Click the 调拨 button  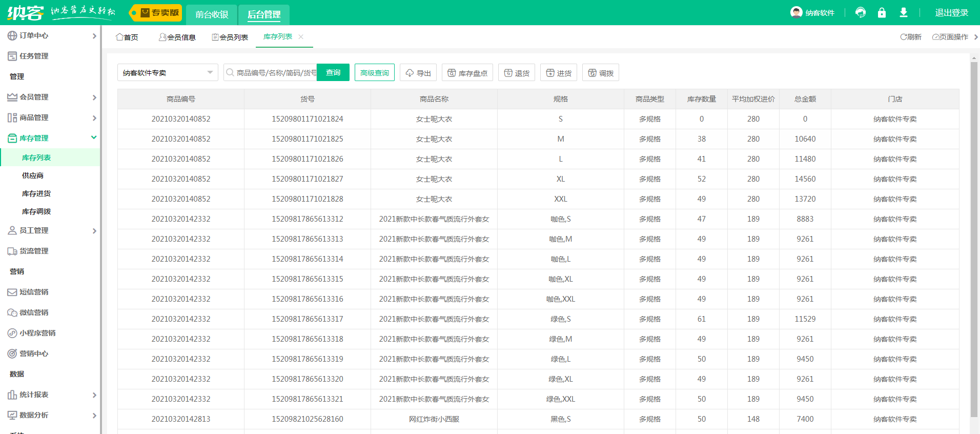[601, 72]
